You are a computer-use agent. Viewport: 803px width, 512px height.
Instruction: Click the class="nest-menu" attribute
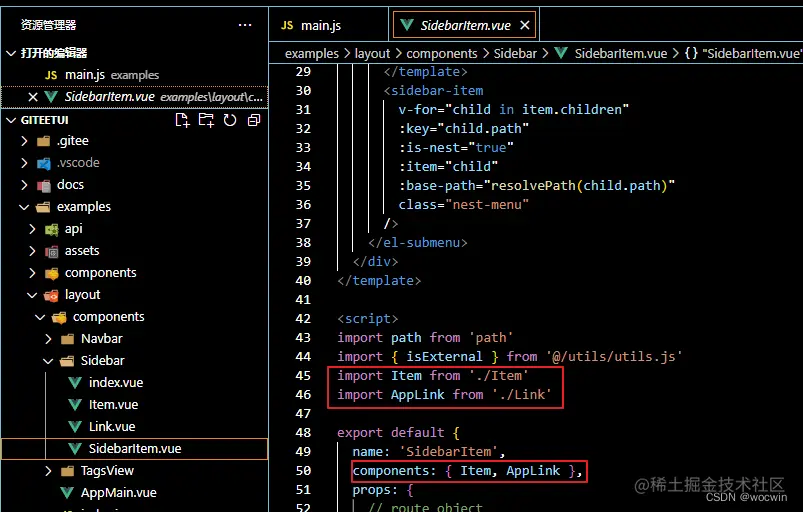point(463,205)
